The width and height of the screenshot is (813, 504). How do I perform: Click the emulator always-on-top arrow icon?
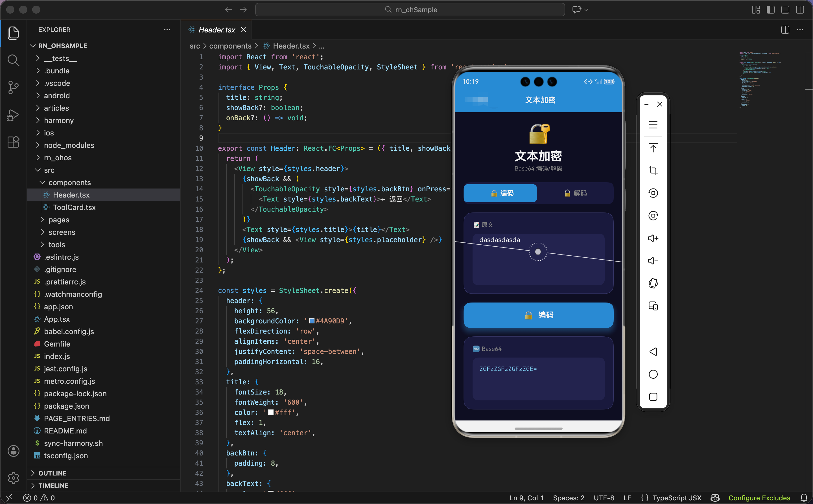pyautogui.click(x=653, y=148)
